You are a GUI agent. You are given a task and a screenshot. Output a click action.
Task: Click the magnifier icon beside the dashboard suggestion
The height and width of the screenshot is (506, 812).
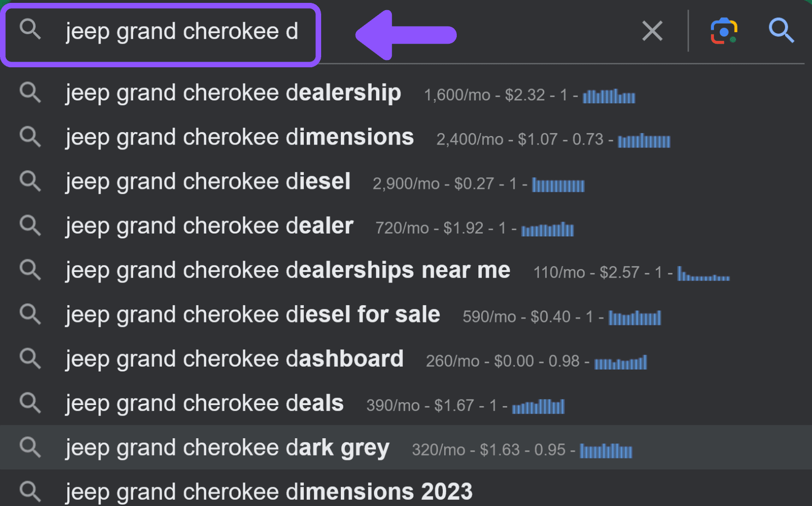pyautogui.click(x=30, y=359)
